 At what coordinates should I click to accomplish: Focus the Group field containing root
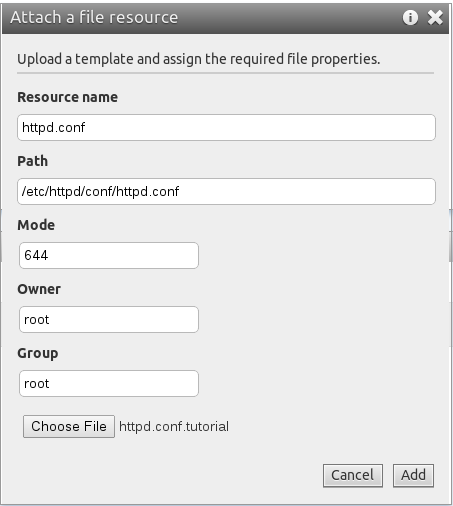tap(109, 383)
